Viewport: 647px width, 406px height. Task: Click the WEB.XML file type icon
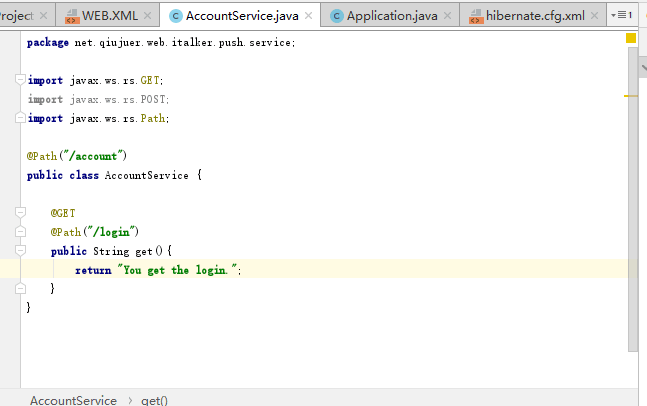[x=72, y=16]
